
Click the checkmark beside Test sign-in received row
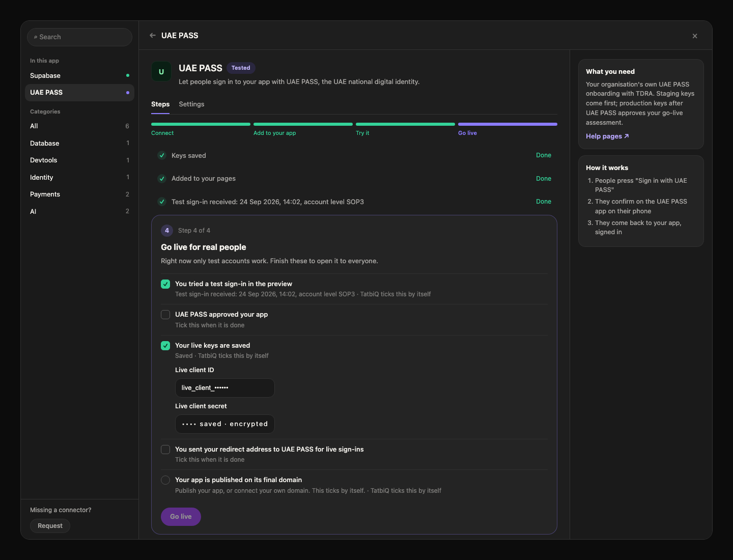162,202
